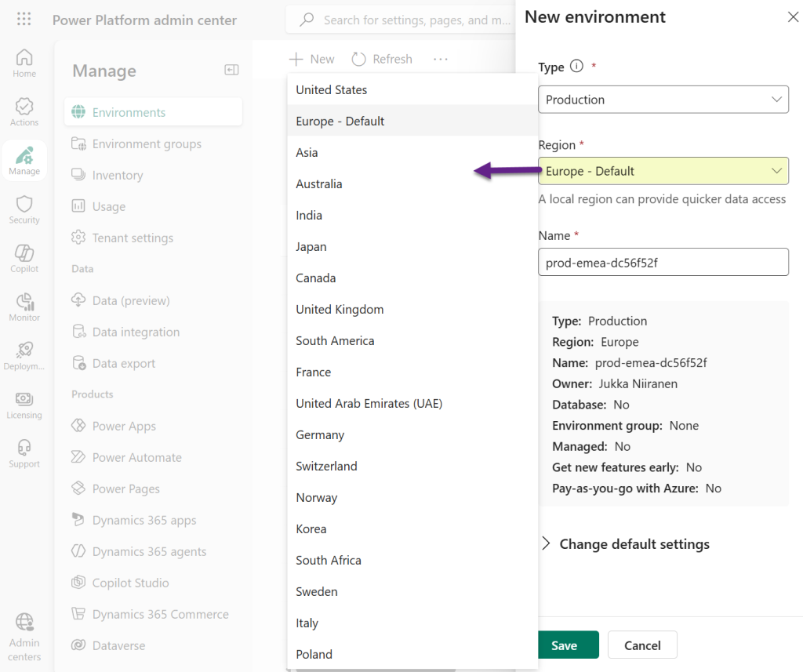Go to Home in left rail
Screen dimensions: 803x672
tap(24, 64)
